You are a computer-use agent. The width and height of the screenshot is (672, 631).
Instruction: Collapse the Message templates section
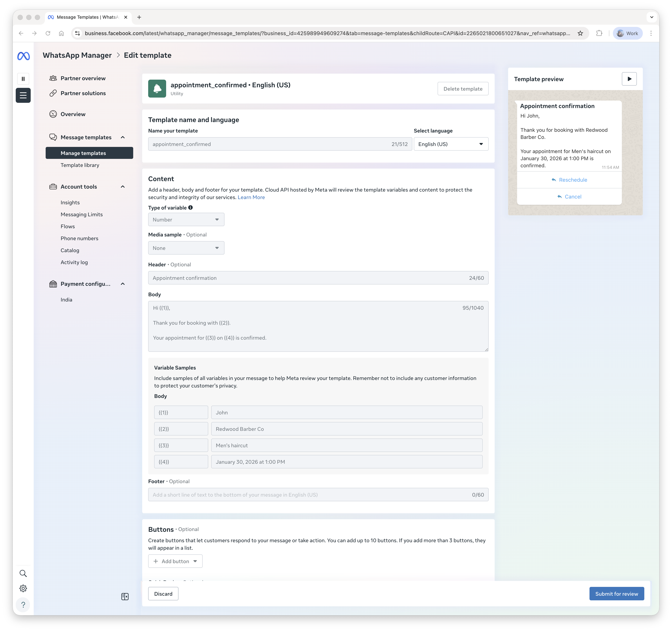tap(123, 137)
